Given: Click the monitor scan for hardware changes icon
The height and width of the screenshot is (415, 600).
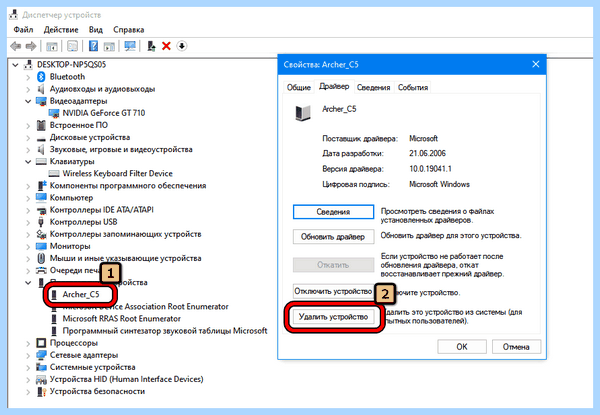Looking at the screenshot, I should [x=130, y=46].
